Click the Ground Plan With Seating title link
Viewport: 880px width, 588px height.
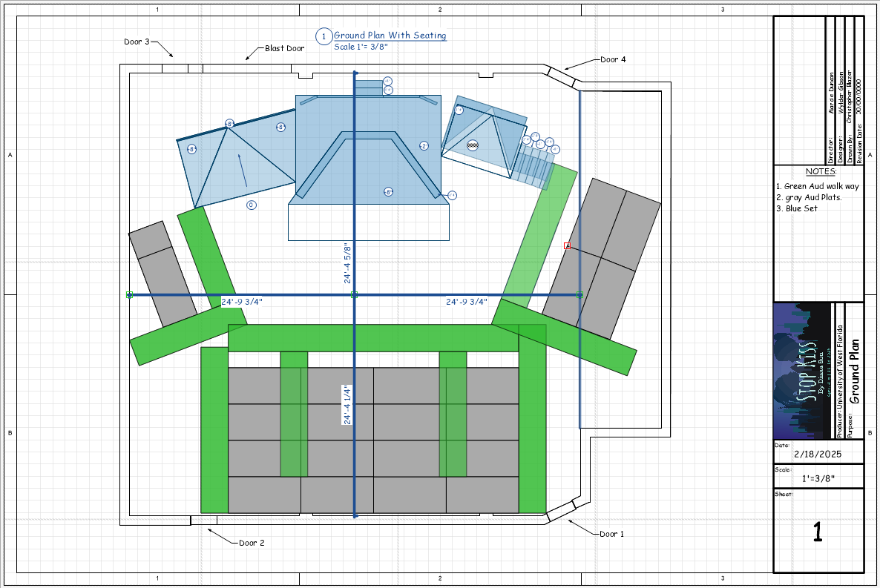390,35
